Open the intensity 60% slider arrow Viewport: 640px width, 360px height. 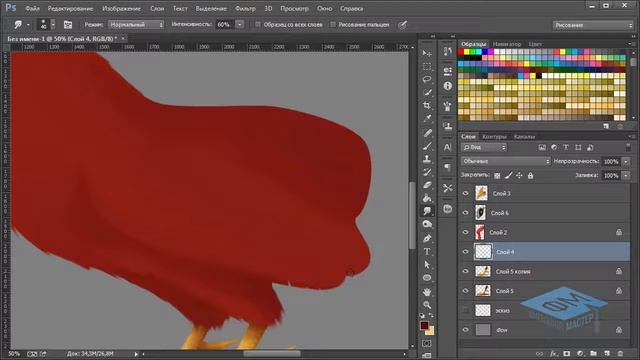point(240,25)
